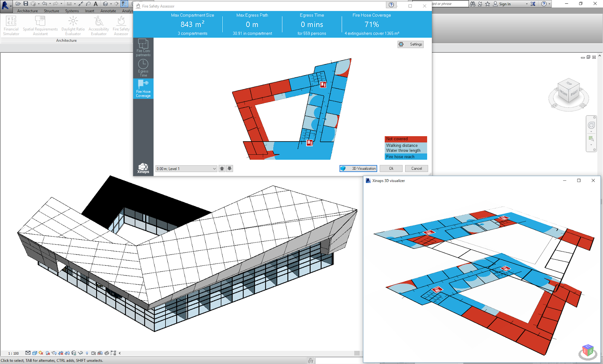603x364 pixels.
Task: Toggle crop region visibility
Action: (67, 353)
